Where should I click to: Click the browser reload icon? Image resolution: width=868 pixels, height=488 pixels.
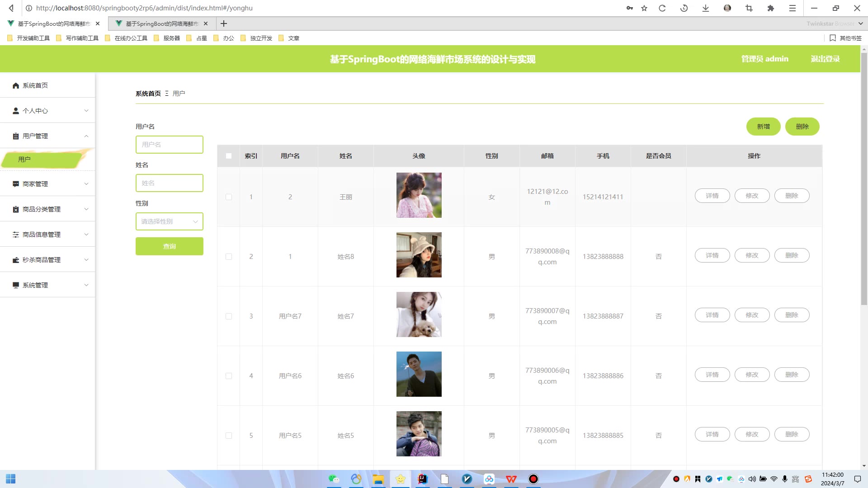tap(662, 8)
